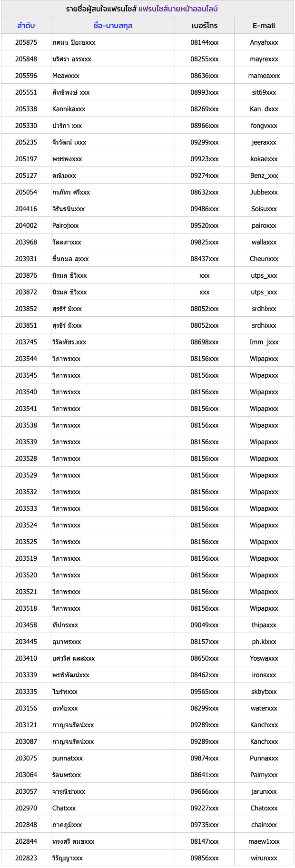Image resolution: width=295 pixels, height=868 pixels.
Task: Click phone number 08993xxx
Action: coord(205,92)
